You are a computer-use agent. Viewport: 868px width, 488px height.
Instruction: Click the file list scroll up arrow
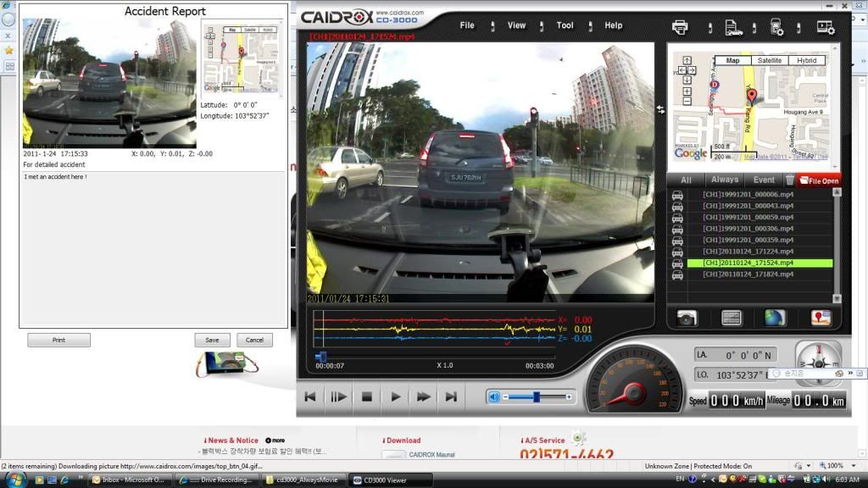pyautogui.click(x=837, y=192)
